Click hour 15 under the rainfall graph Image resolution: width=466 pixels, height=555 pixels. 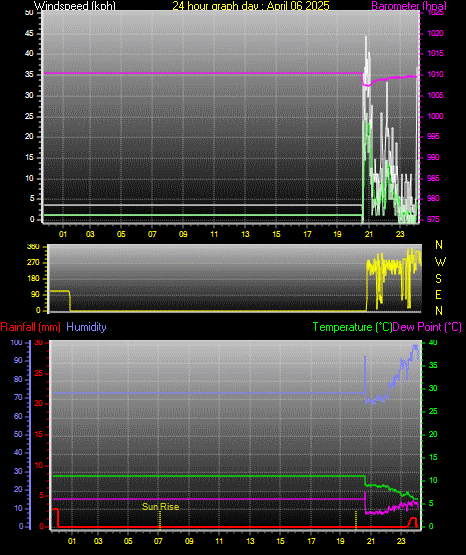coord(280,541)
